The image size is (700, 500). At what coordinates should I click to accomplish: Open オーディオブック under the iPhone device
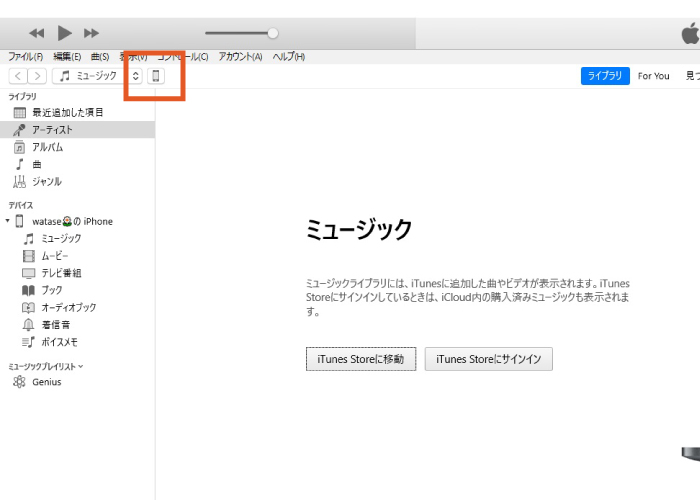pyautogui.click(x=69, y=308)
